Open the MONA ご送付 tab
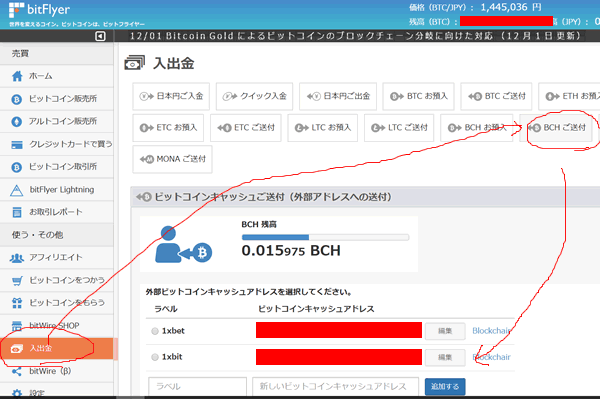The width and height of the screenshot is (600, 399). [172, 159]
